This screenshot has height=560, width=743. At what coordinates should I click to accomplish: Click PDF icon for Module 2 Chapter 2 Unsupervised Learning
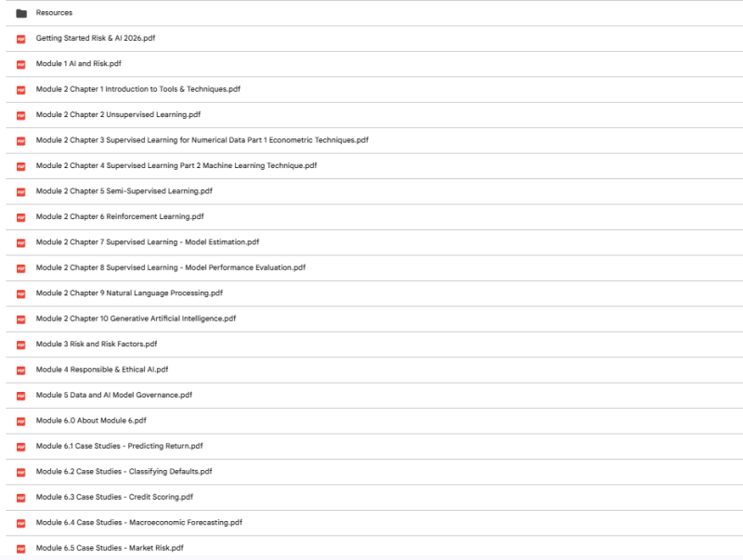tap(21, 115)
